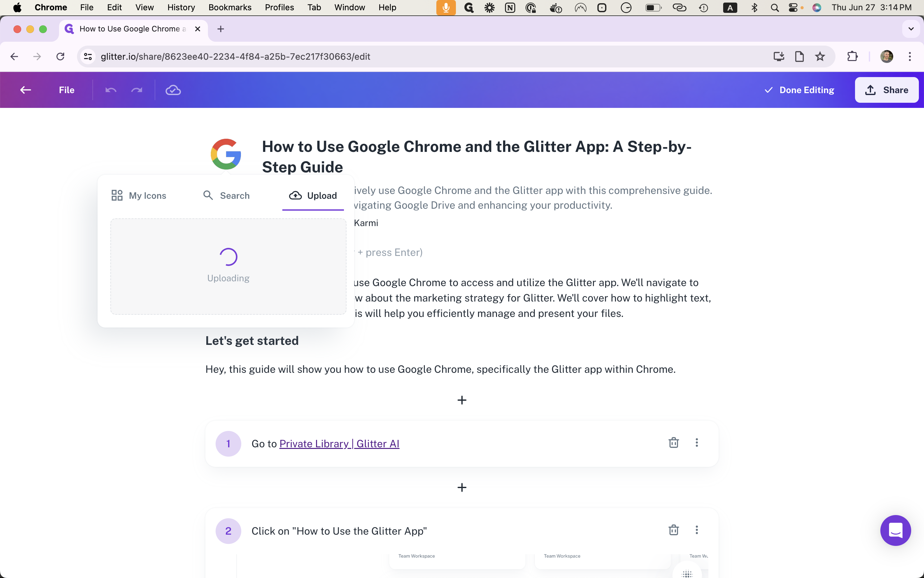
Task: Select the Upload tab in icon picker
Action: pos(313,195)
